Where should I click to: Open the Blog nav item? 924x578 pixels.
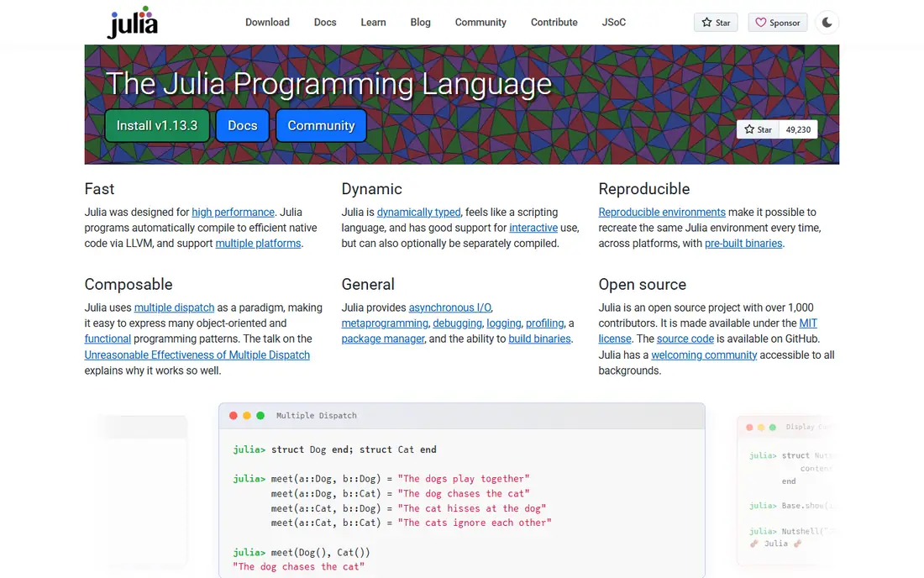tap(420, 23)
